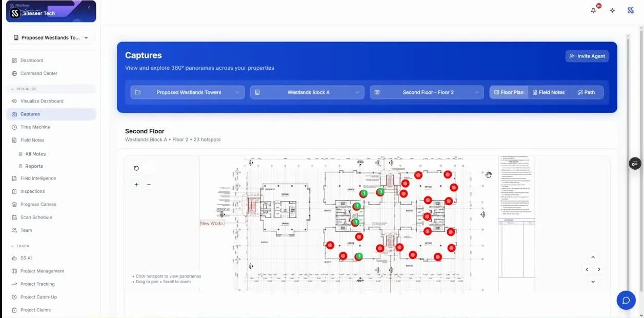Switch to the Path tab
The image size is (644, 318).
(x=586, y=92)
